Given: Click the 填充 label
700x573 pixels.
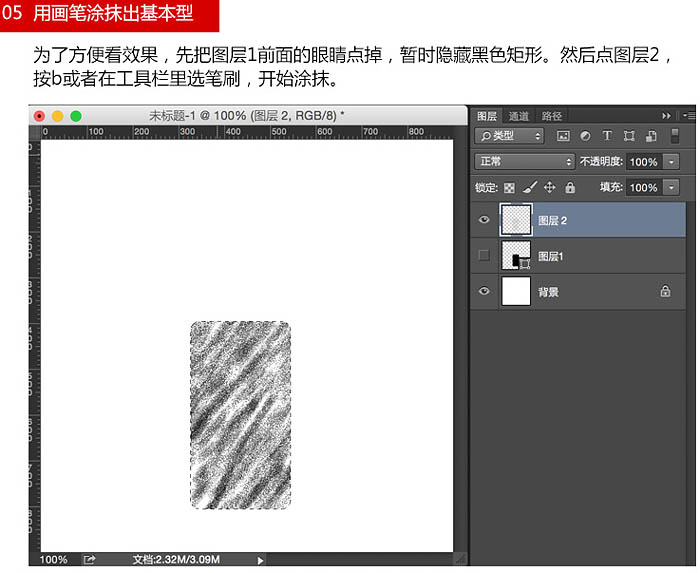Looking at the screenshot, I should coord(611,187).
